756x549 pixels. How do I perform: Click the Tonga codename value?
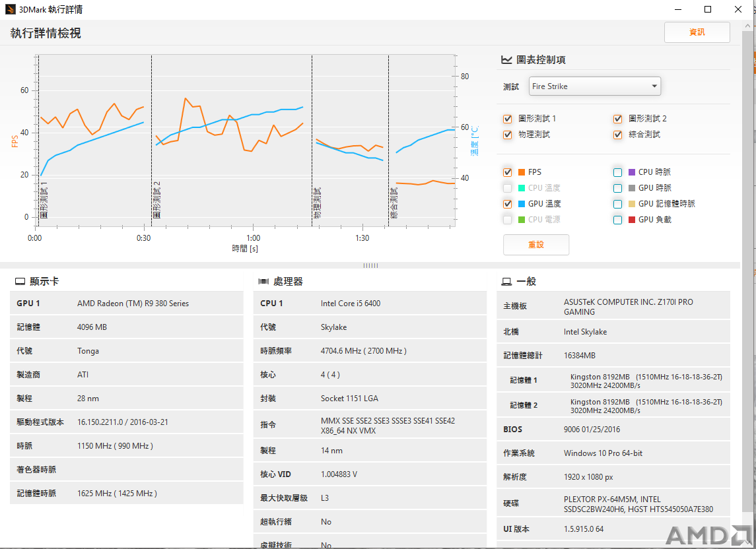point(88,351)
